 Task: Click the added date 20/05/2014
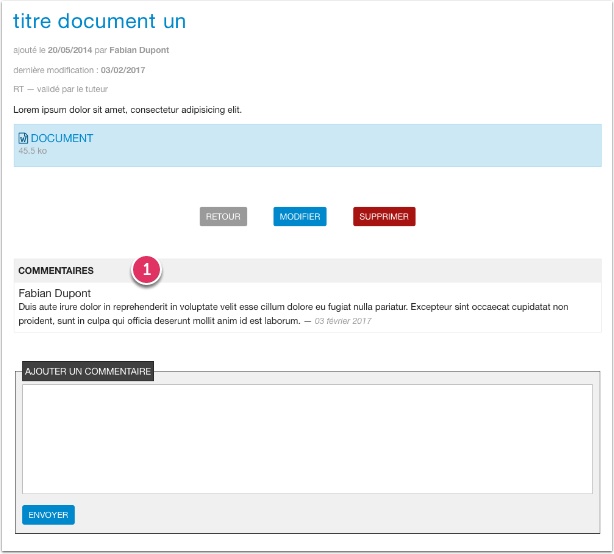point(70,49)
